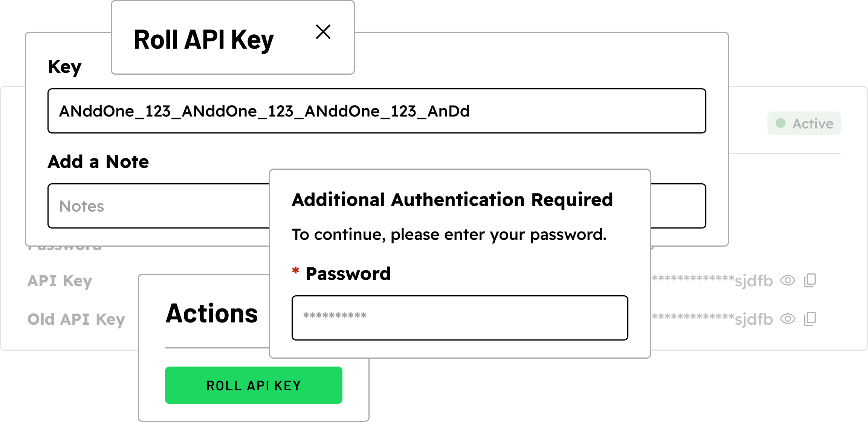Click the Key input field
Screen dimensions: 868x422
pos(377,111)
